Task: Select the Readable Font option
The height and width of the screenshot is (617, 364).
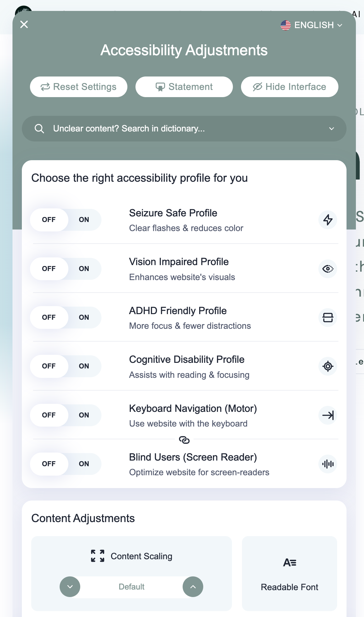Action: tap(289, 574)
